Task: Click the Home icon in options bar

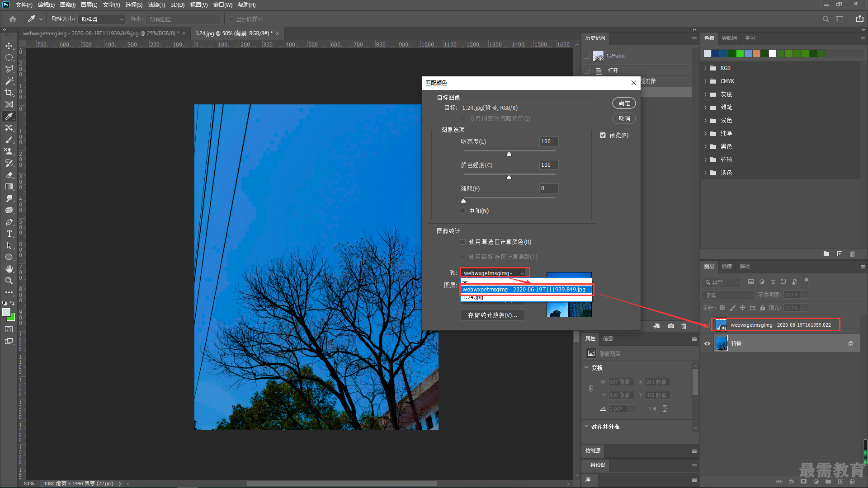Action: pyautogui.click(x=13, y=19)
